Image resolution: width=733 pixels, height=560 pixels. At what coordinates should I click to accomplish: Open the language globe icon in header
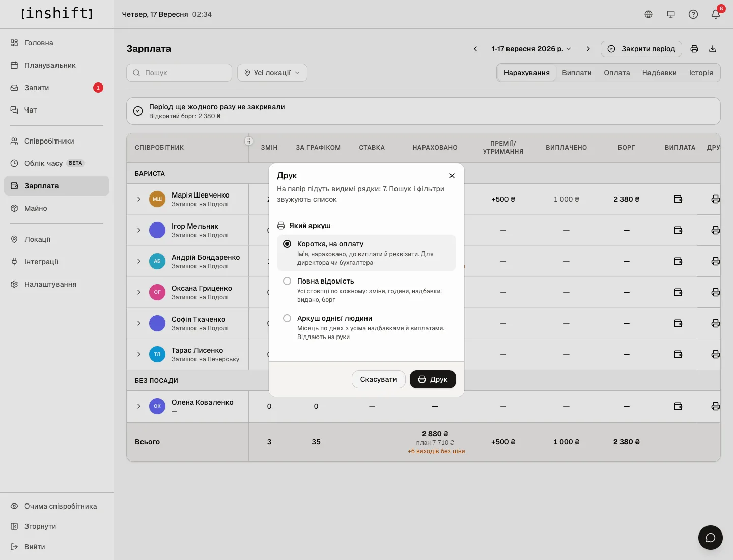pyautogui.click(x=649, y=14)
